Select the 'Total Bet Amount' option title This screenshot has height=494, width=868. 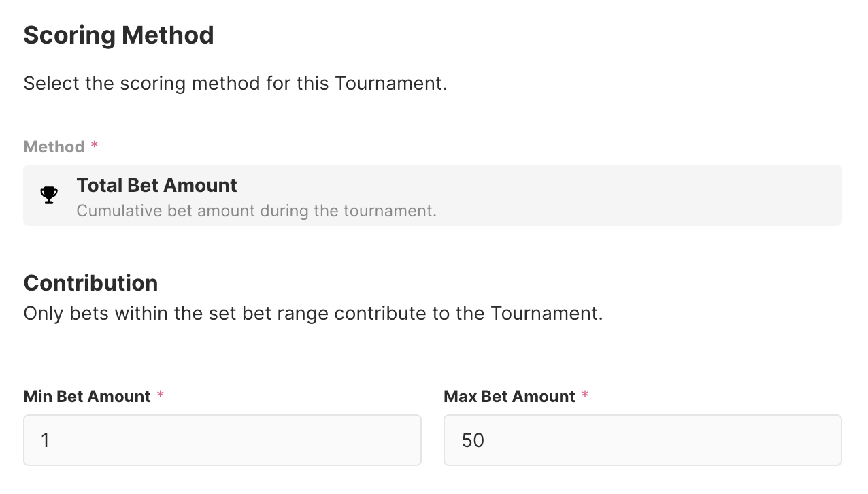(156, 185)
